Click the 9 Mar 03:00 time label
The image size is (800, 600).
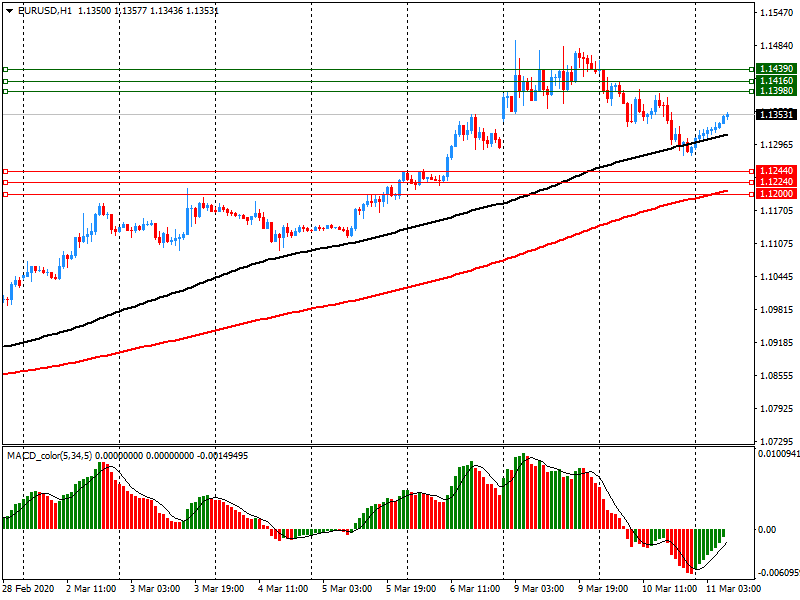[539, 589]
